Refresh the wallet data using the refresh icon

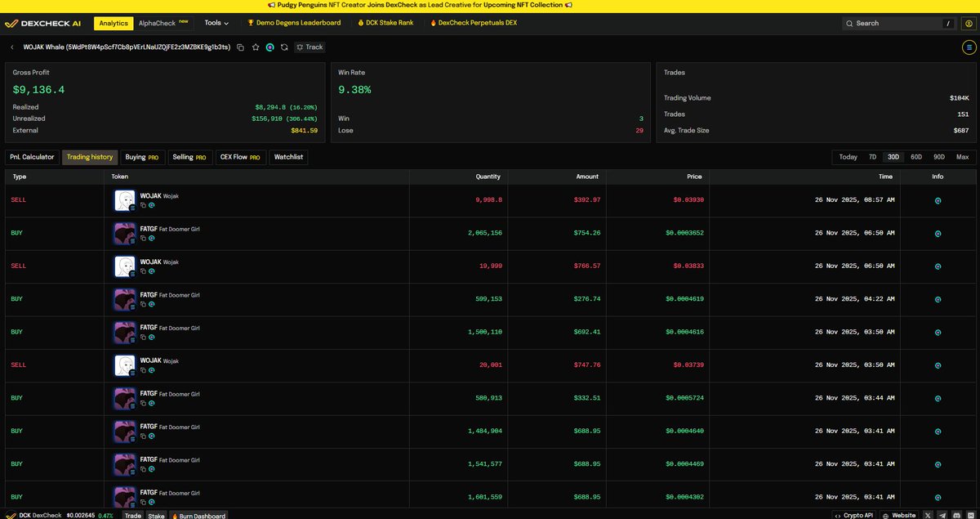(284, 47)
